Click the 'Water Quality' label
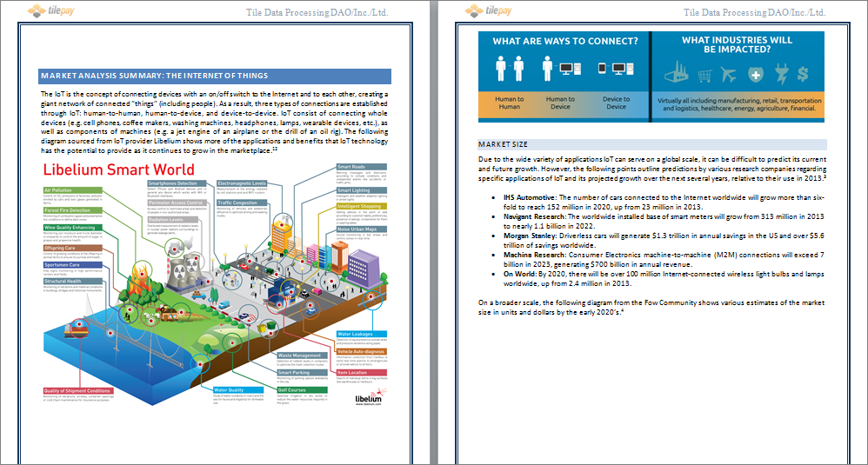Viewport: 868px width, 465px height. pyautogui.click(x=238, y=389)
